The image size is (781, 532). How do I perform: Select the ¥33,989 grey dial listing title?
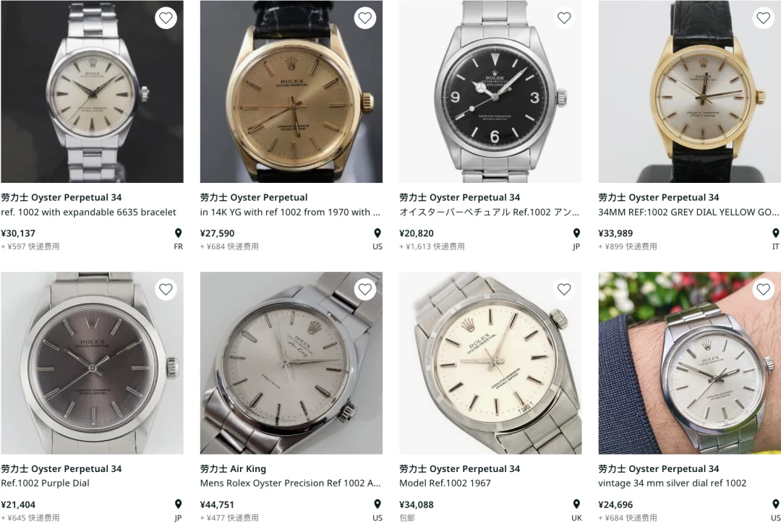[689, 212]
